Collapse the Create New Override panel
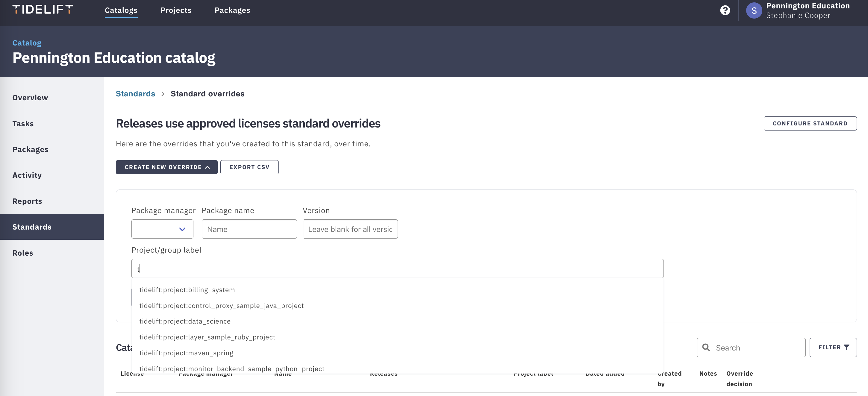Screen dimensions: 868x396 [x=166, y=167]
